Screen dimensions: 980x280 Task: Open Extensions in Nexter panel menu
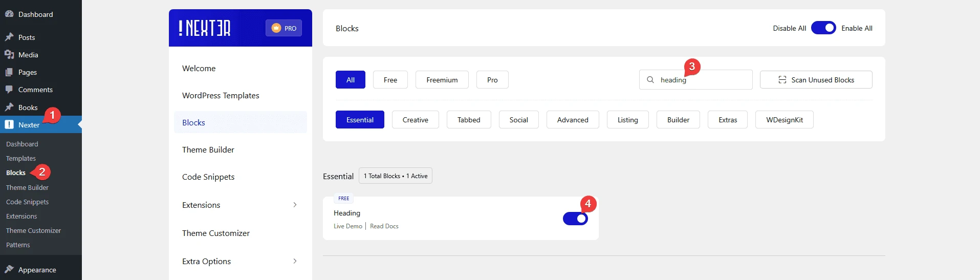point(241,205)
